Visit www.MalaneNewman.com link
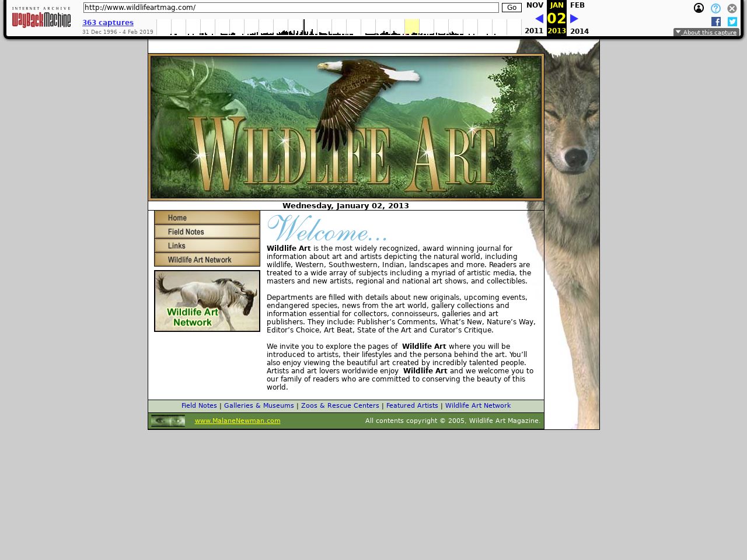Image resolution: width=747 pixels, height=560 pixels. tap(238, 421)
